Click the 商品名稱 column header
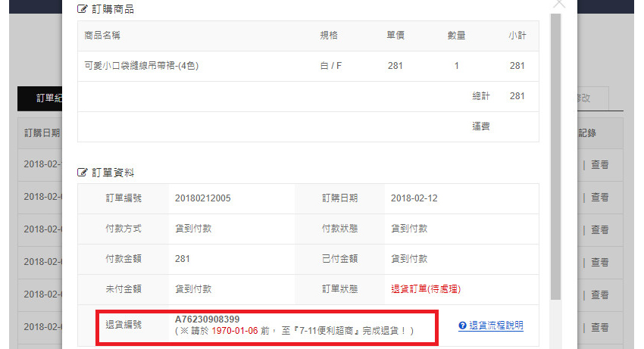 tap(102, 36)
